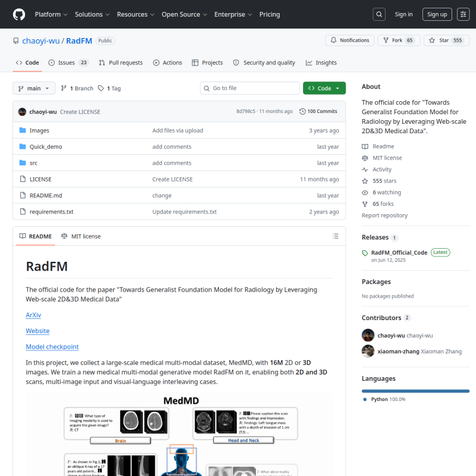This screenshot has height=476, width=476.
Task: Open the src folder icon
Action: tap(23, 163)
